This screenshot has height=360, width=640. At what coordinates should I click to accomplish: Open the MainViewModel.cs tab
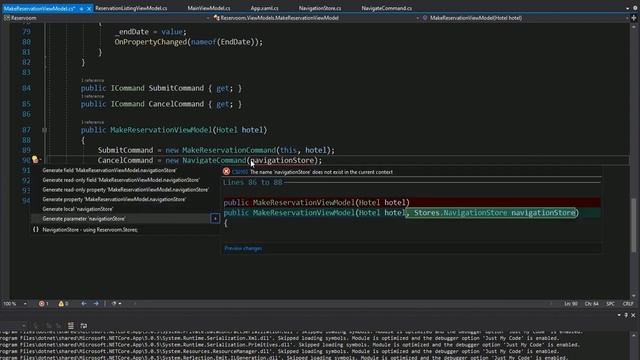tap(209, 8)
